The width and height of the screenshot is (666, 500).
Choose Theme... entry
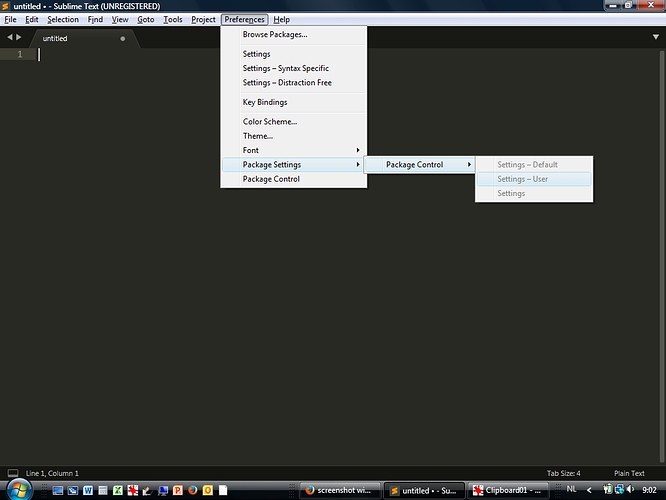[x=294, y=136]
